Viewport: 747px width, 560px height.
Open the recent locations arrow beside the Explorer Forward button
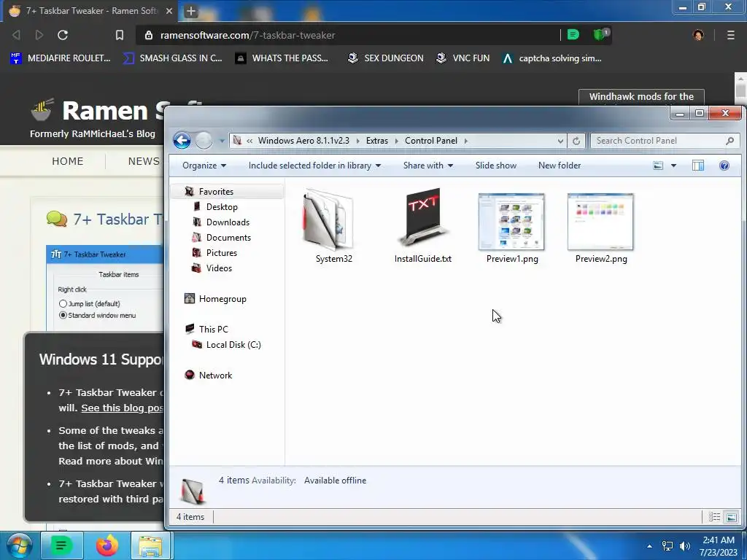(x=222, y=141)
